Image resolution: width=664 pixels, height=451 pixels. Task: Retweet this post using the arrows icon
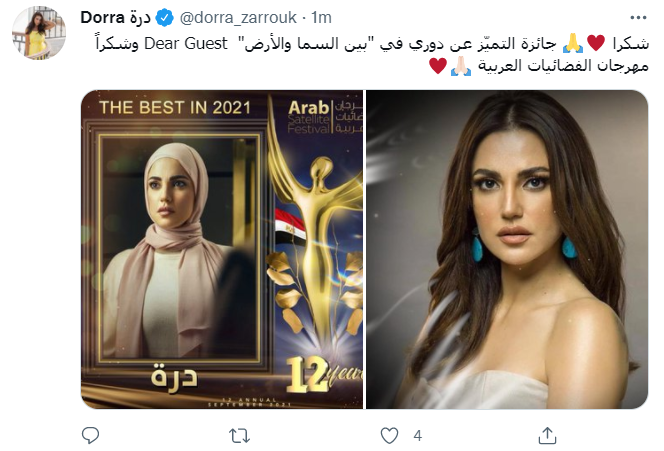(x=239, y=435)
